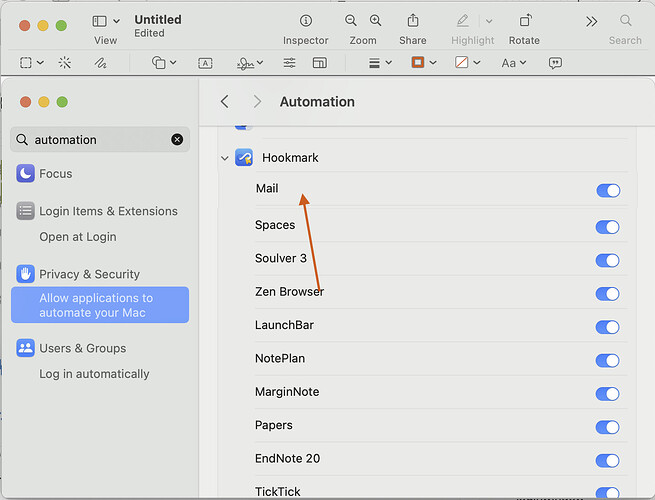Click the Highlight pen icon

point(463,20)
